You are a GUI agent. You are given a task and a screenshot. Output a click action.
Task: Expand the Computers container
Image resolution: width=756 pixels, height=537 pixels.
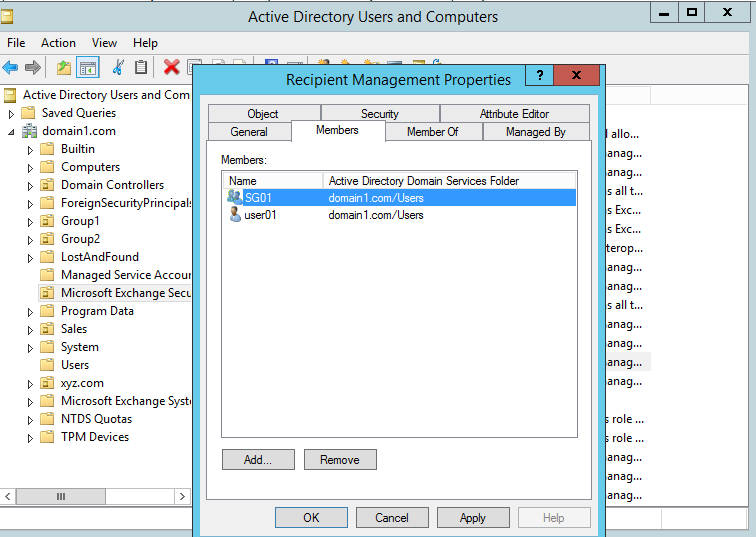tap(30, 168)
